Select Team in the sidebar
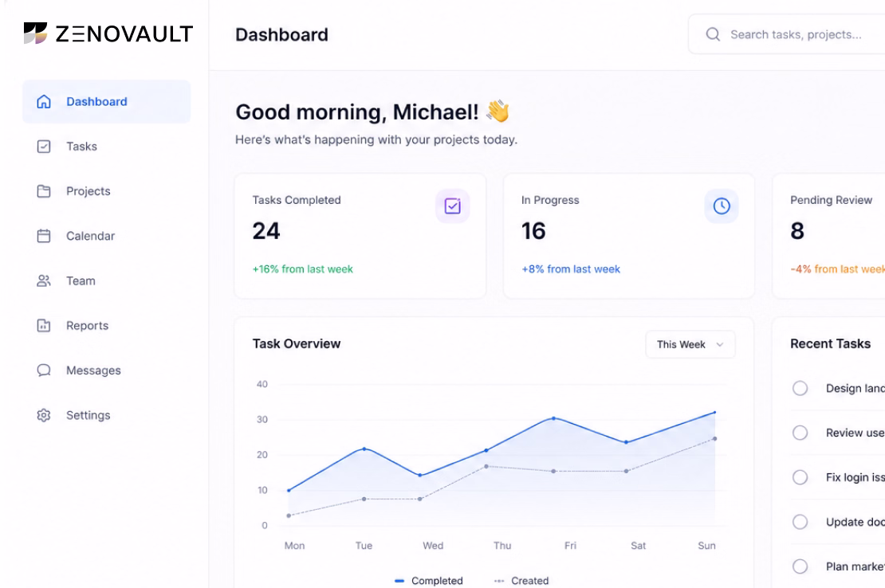The image size is (885, 588). [107, 280]
